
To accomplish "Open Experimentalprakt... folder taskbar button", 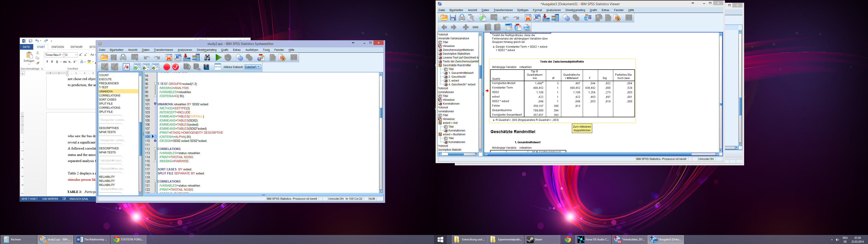I will click(x=506, y=240).
